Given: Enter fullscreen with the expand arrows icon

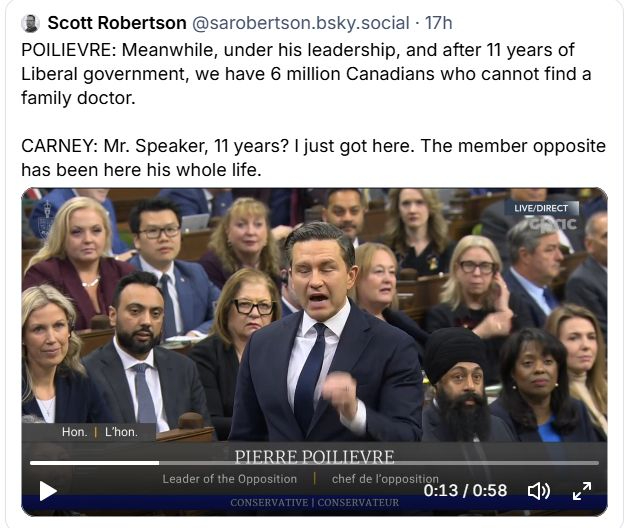Looking at the screenshot, I should tap(582, 491).
